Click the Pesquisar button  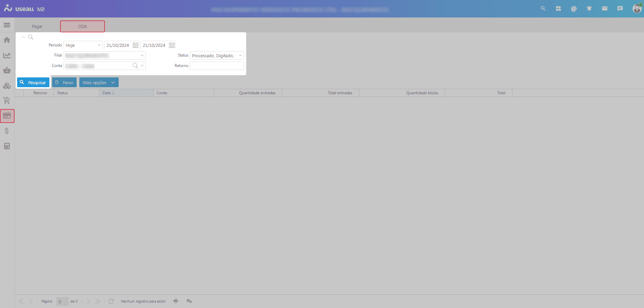coord(33,82)
